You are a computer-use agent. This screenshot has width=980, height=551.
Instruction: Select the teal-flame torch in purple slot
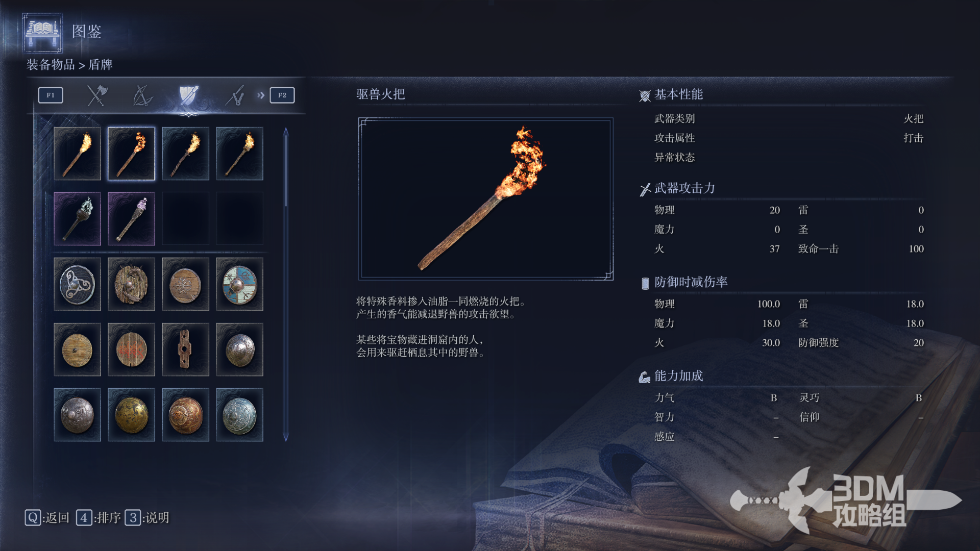point(78,219)
